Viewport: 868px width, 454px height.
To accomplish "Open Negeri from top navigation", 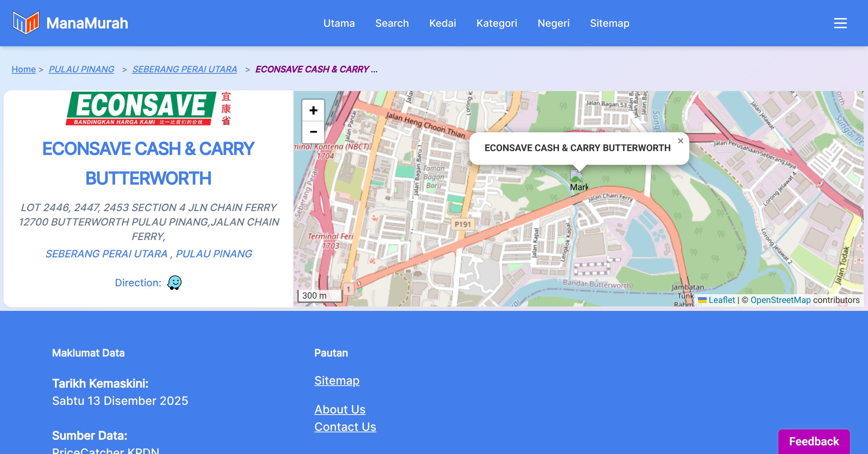I will [x=553, y=23].
